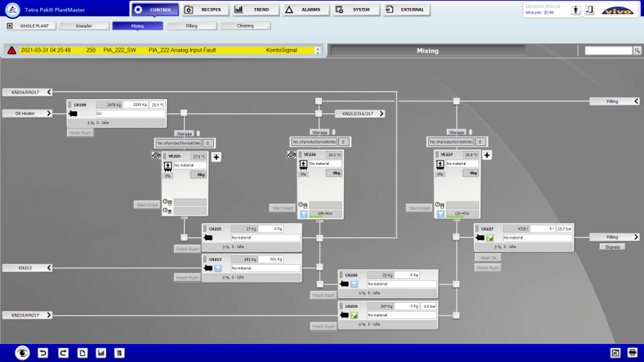Click the search magnifier icon
This screenshot has width=644, height=362.
click(637, 50)
